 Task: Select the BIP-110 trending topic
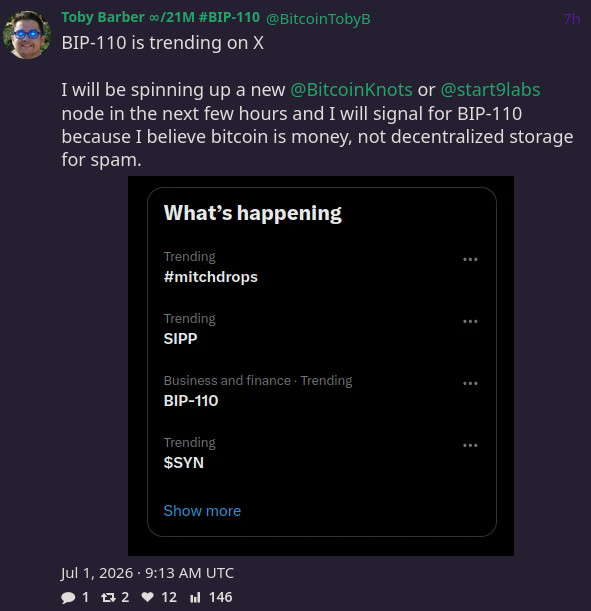pos(191,401)
